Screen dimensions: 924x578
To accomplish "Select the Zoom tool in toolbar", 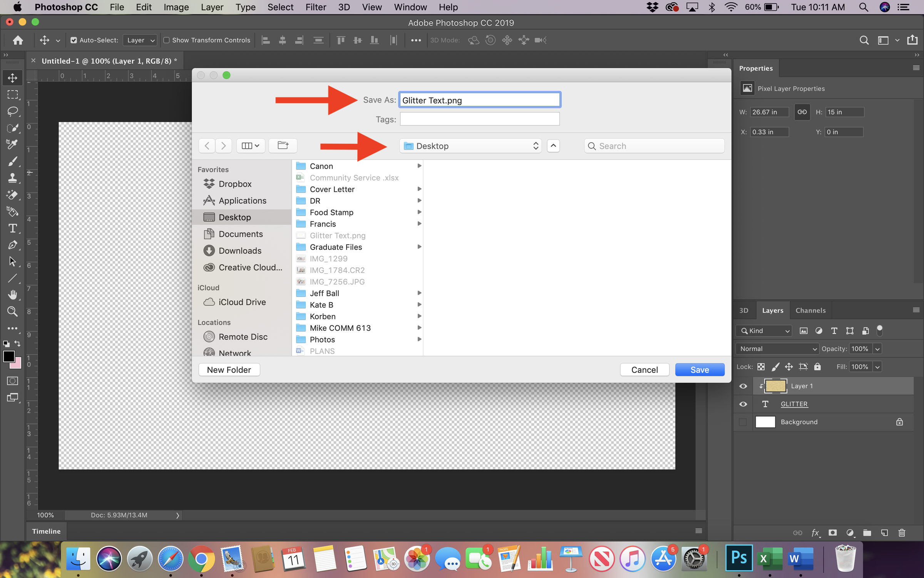I will tap(12, 311).
